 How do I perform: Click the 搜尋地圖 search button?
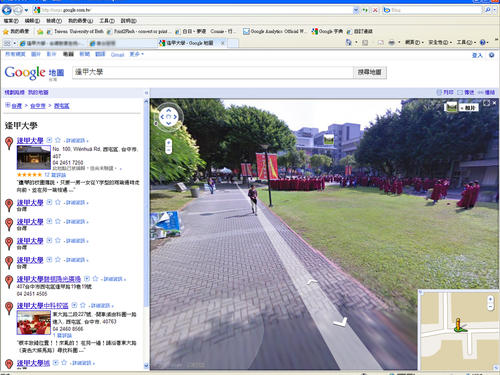point(369,72)
